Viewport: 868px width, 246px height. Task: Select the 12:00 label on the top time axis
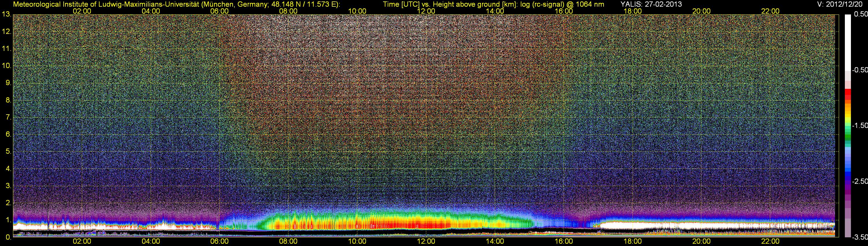click(426, 11)
